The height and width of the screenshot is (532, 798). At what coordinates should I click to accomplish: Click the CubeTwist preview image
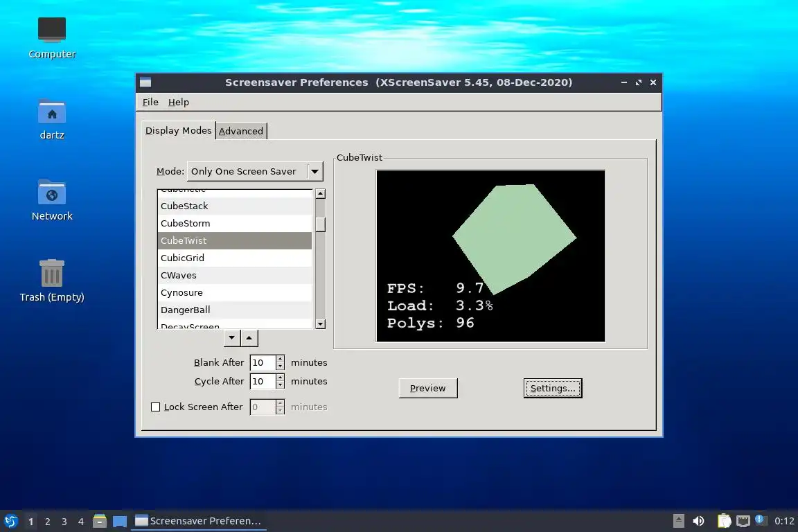tap(490, 256)
